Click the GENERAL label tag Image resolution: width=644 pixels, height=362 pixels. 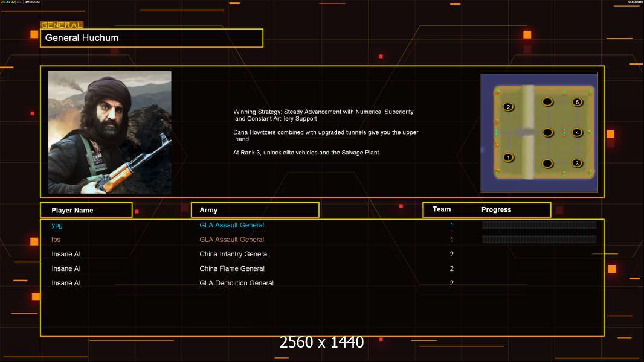point(62,25)
